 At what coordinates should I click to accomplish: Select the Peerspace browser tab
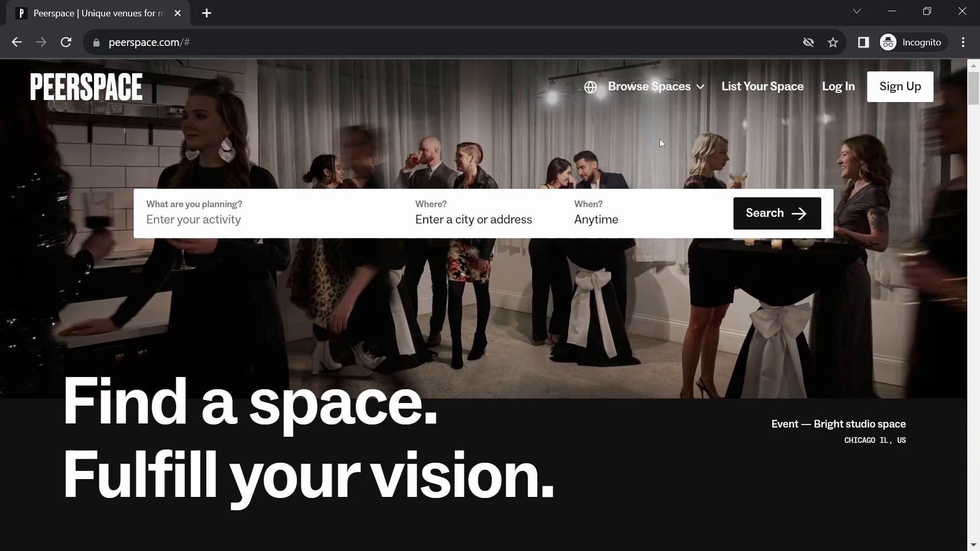point(98,13)
